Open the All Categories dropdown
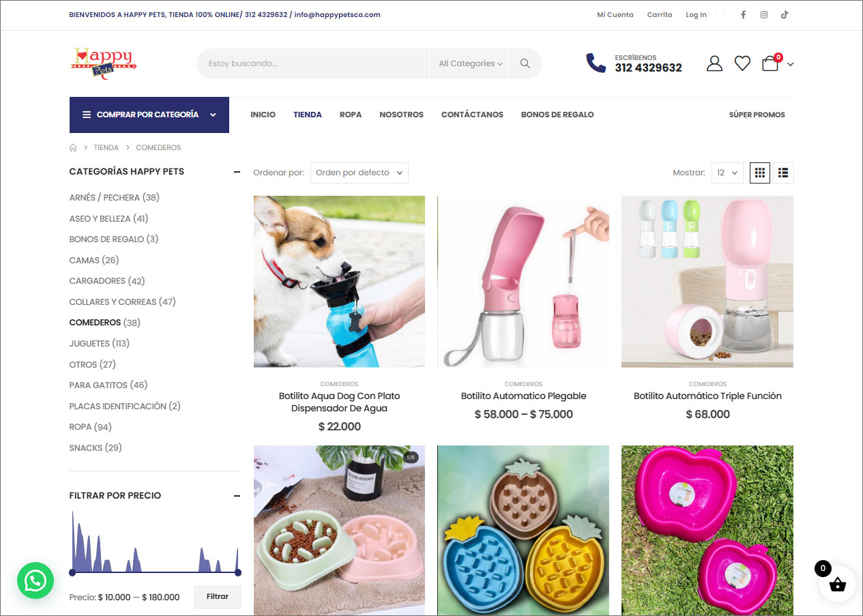Image resolution: width=863 pixels, height=616 pixels. (471, 63)
